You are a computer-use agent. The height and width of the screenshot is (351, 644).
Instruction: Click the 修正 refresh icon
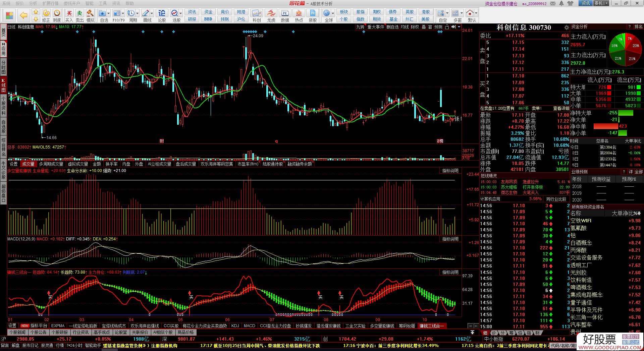coord(46,13)
